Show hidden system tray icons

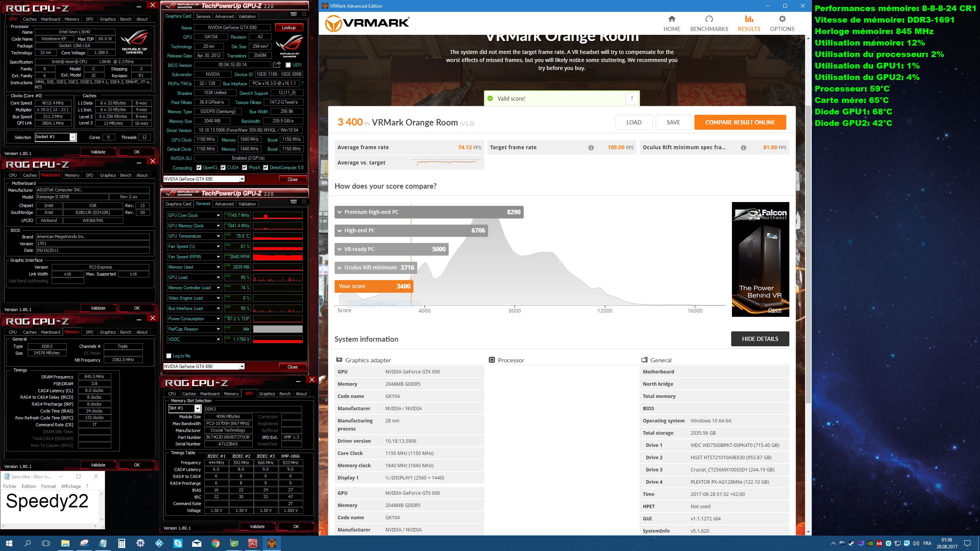833,543
